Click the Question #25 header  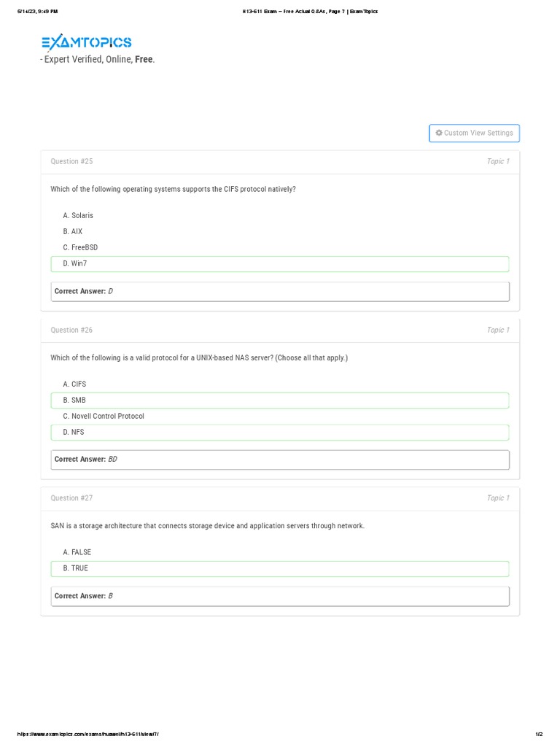coord(71,161)
